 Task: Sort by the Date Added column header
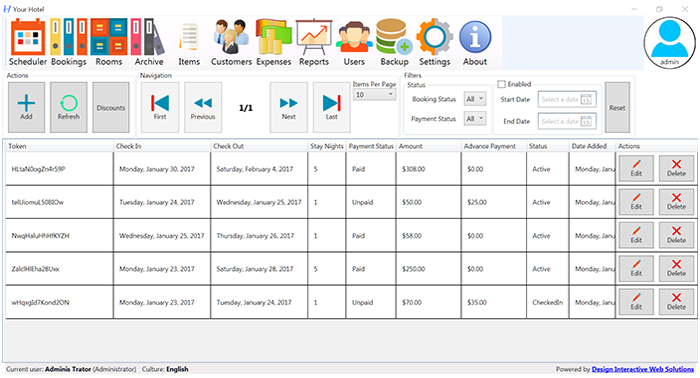[x=592, y=146]
